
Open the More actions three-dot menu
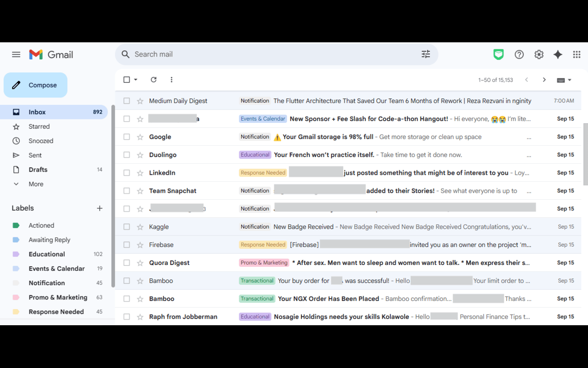pos(171,80)
